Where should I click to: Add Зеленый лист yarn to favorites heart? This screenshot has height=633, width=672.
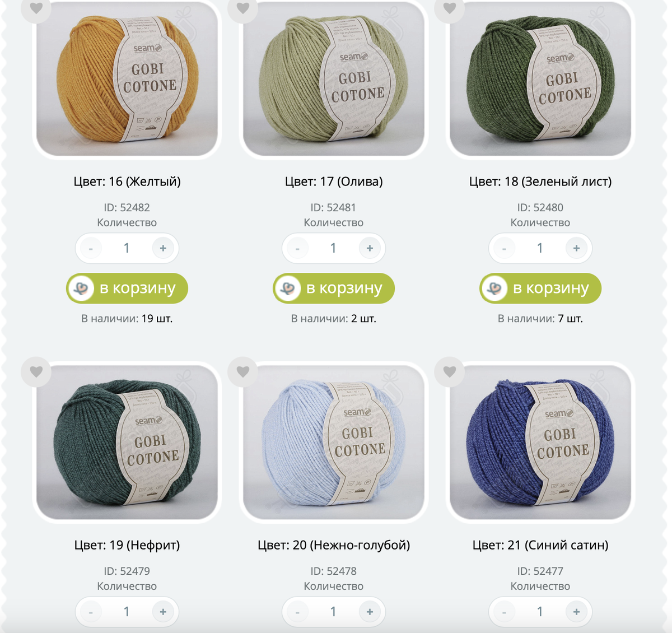point(450,8)
